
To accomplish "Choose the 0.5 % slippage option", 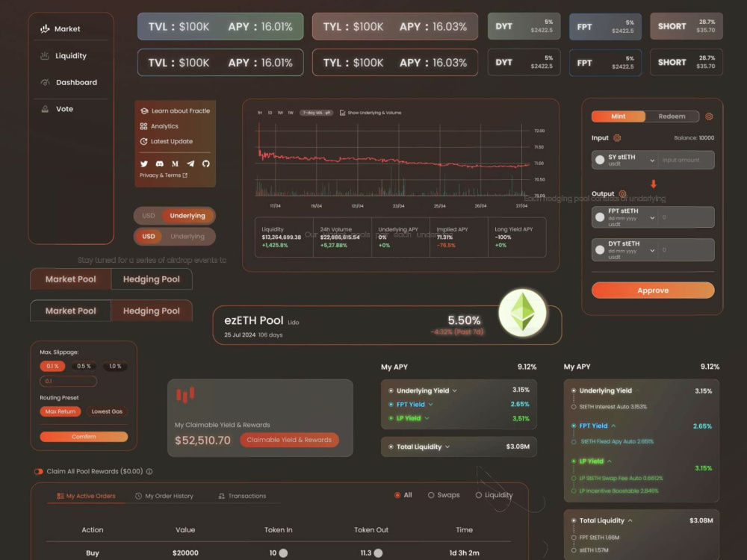I will (84, 366).
